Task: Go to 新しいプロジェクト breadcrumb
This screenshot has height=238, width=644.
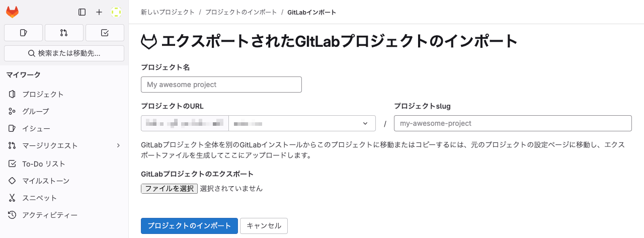Action: [168, 12]
